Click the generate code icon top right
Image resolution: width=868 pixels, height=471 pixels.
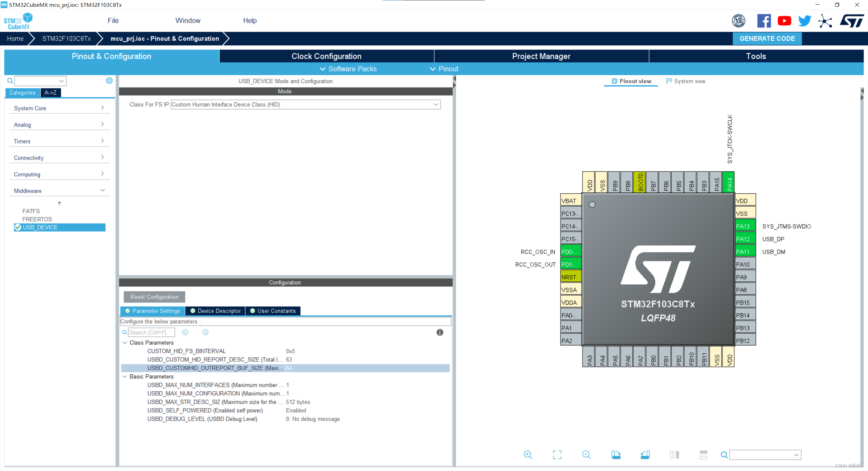pyautogui.click(x=767, y=39)
